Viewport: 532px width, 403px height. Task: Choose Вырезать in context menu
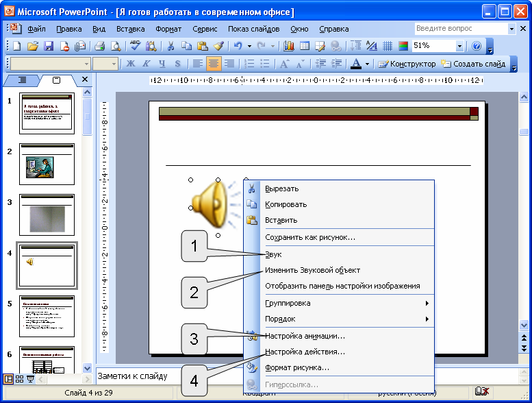[340, 188]
